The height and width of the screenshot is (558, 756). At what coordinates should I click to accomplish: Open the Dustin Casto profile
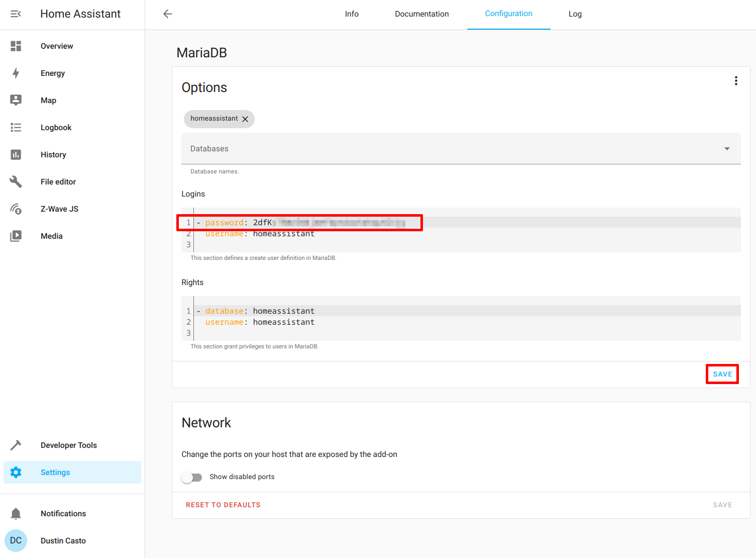click(x=72, y=540)
